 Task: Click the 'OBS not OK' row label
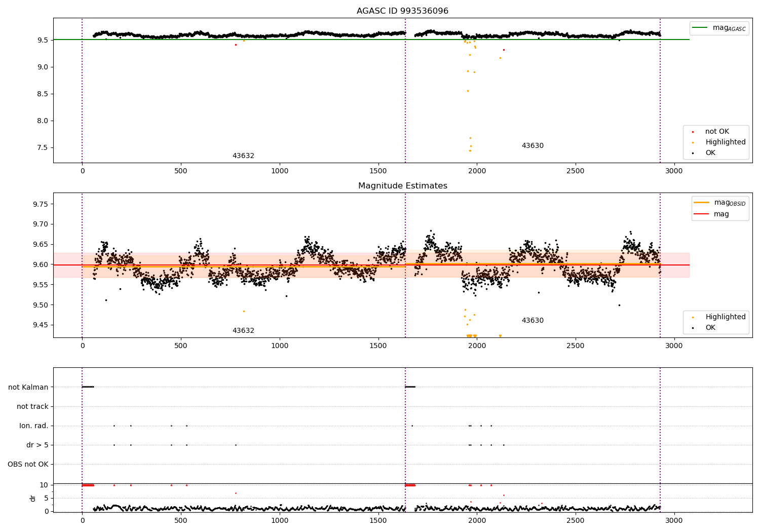[28, 465]
